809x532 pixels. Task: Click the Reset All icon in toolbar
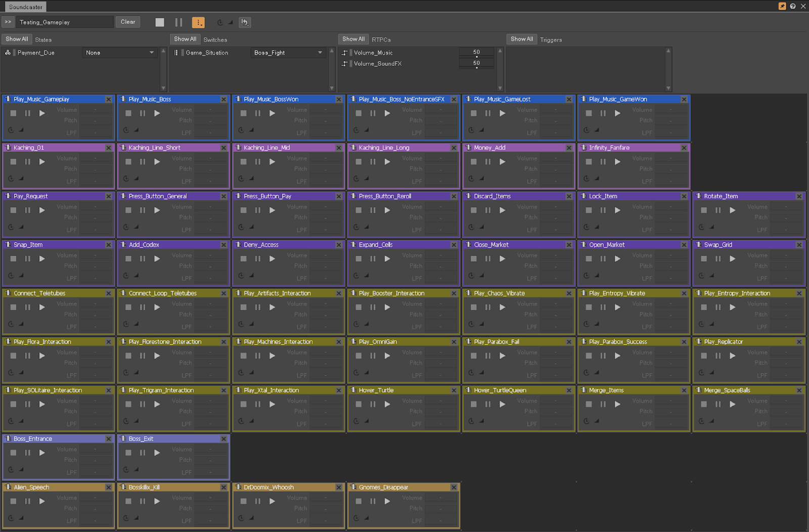245,22
